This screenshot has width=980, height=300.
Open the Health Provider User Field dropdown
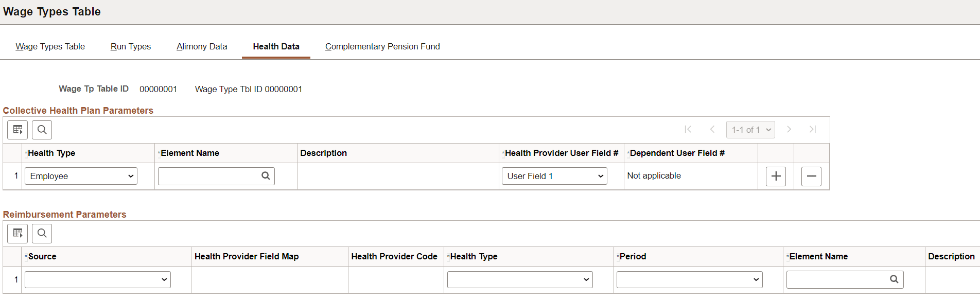coord(554,175)
